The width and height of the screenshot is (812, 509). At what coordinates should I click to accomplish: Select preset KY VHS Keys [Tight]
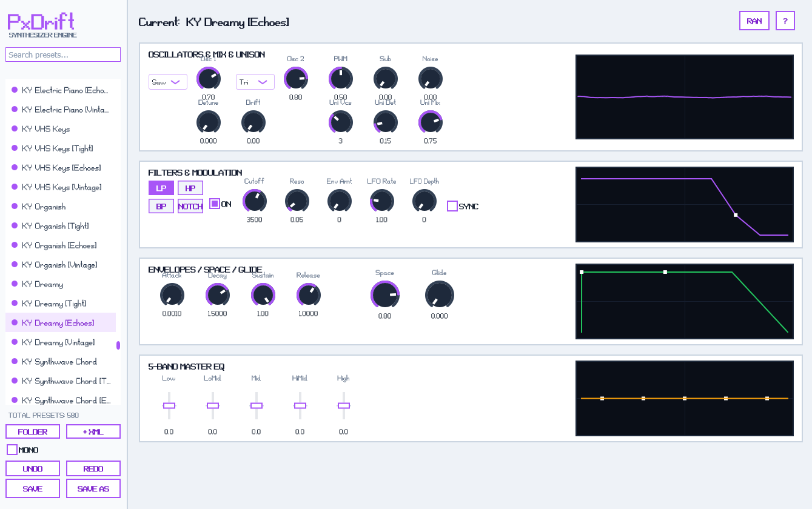pyautogui.click(x=61, y=148)
